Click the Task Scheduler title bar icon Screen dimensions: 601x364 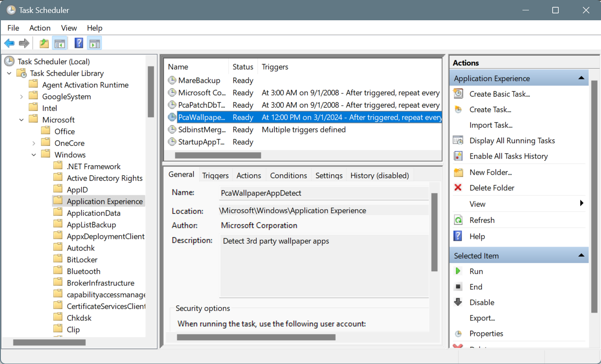click(11, 10)
